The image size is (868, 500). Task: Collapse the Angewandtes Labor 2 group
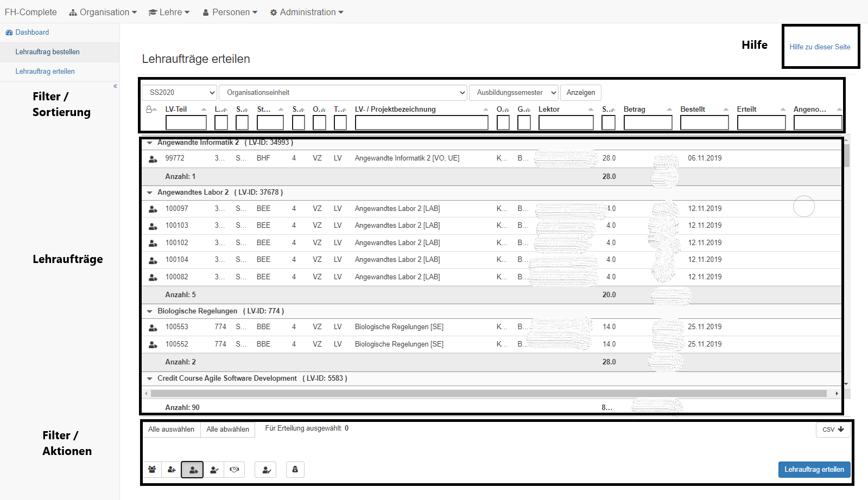coord(149,193)
